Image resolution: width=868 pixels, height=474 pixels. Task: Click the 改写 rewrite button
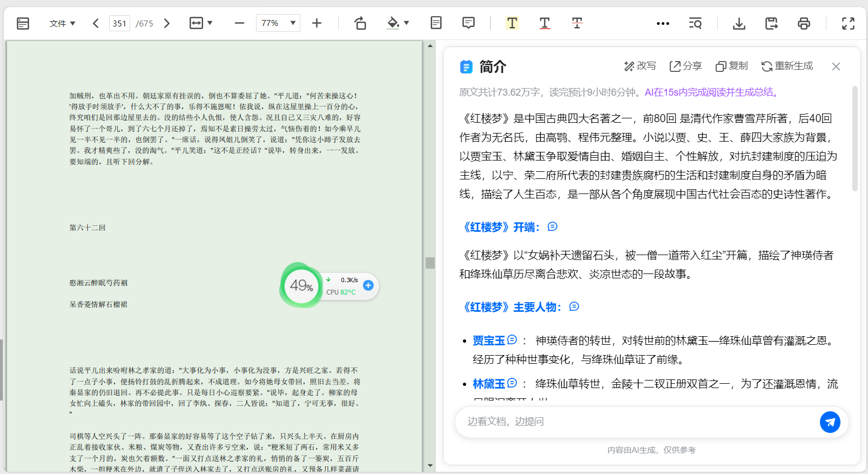[640, 66]
